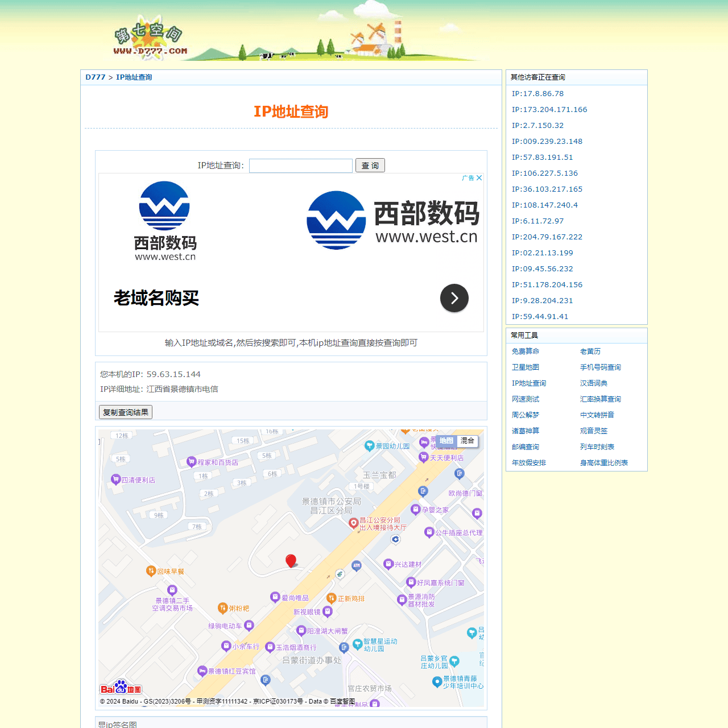This screenshot has width=728, height=728.
Task: Click the Baidu map logo
Action: click(121, 688)
